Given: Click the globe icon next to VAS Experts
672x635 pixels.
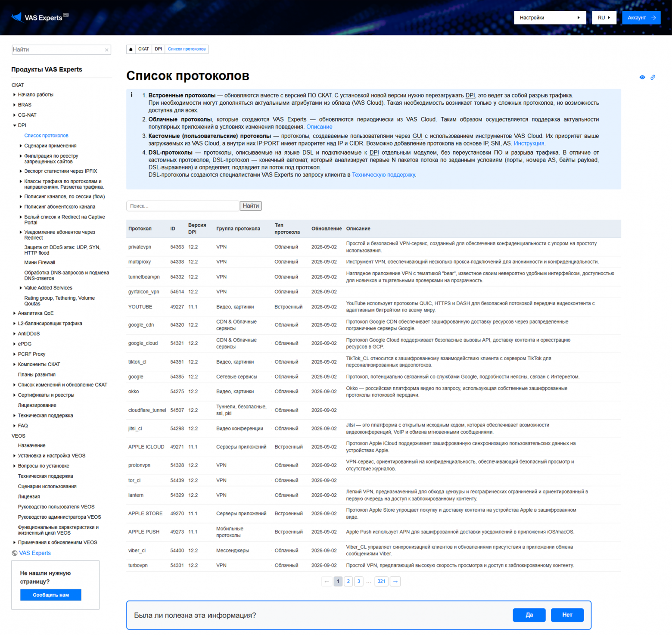Looking at the screenshot, I should coord(15,553).
